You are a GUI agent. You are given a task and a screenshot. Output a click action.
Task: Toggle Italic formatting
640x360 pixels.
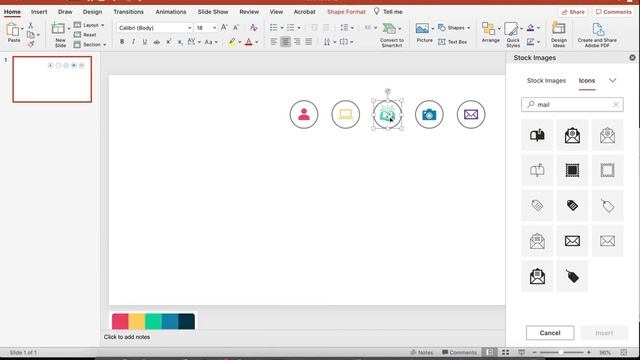tap(133, 42)
